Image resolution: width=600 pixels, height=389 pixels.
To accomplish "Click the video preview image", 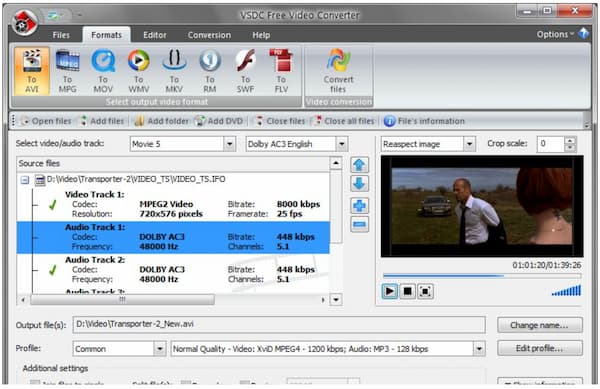I will (x=482, y=206).
